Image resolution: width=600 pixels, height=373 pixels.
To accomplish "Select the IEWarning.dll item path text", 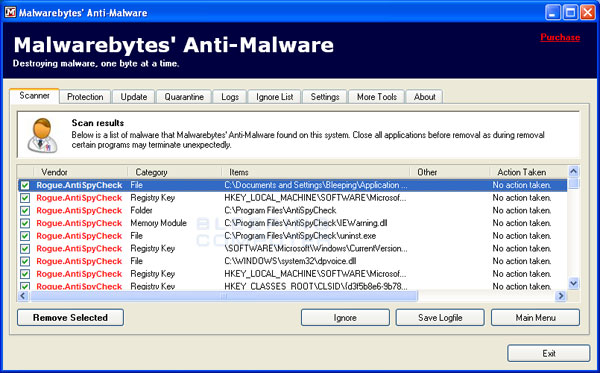I will point(305,223).
